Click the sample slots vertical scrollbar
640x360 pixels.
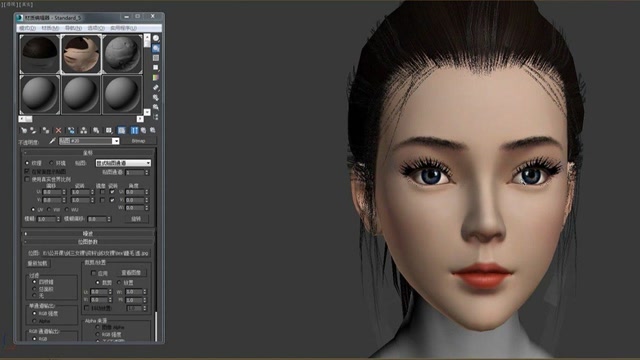(x=147, y=75)
